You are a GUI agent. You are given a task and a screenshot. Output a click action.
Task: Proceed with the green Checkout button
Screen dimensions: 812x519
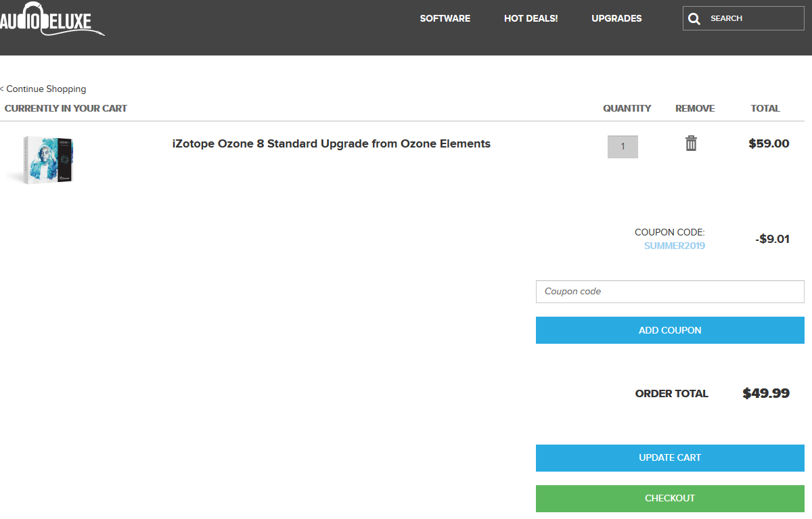[670, 498]
